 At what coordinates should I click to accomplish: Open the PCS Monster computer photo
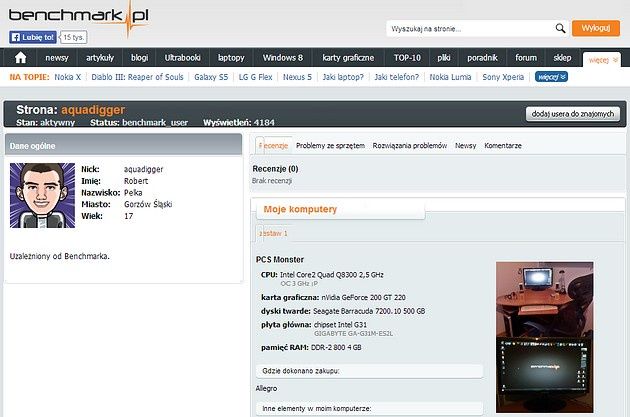point(544,337)
